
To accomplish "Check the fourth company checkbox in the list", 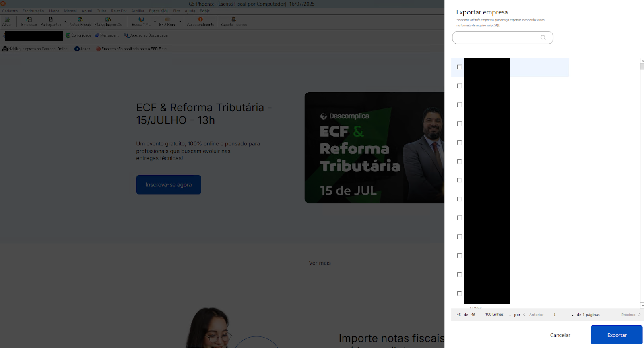I will coord(459,124).
